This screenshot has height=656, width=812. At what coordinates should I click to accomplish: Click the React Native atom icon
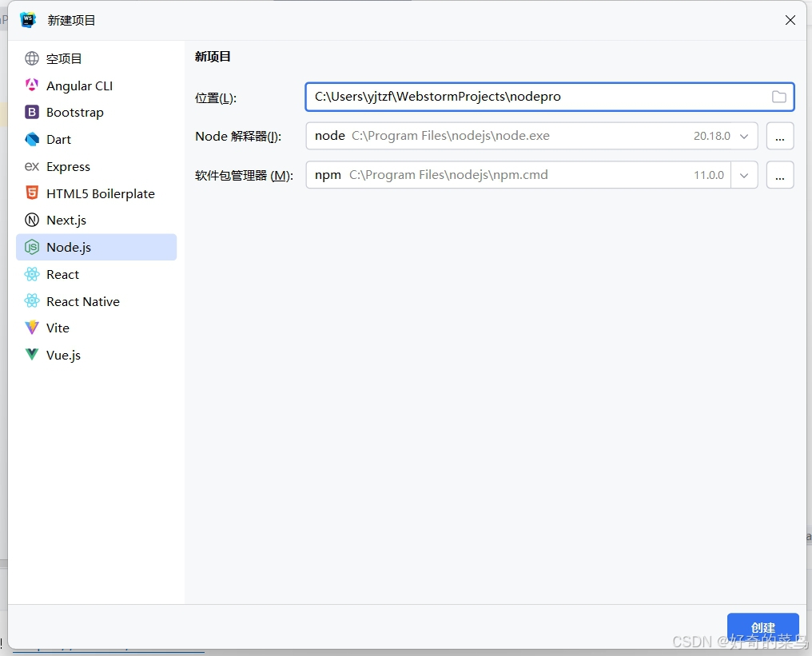coord(32,300)
